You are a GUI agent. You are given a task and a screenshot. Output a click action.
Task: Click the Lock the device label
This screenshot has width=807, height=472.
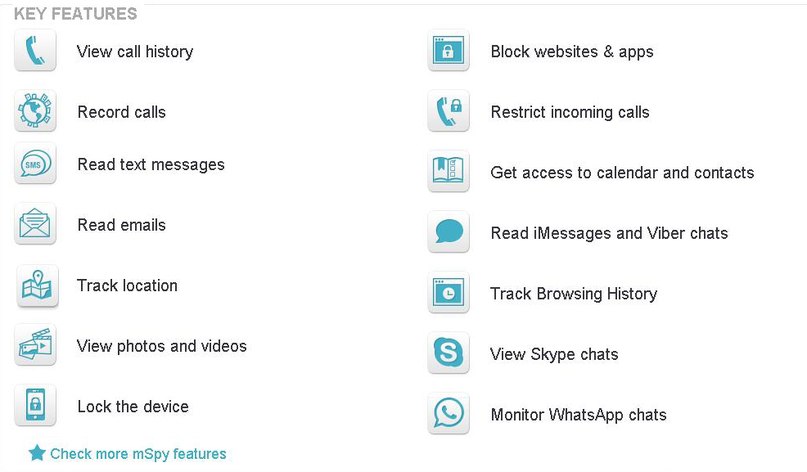[x=133, y=407]
